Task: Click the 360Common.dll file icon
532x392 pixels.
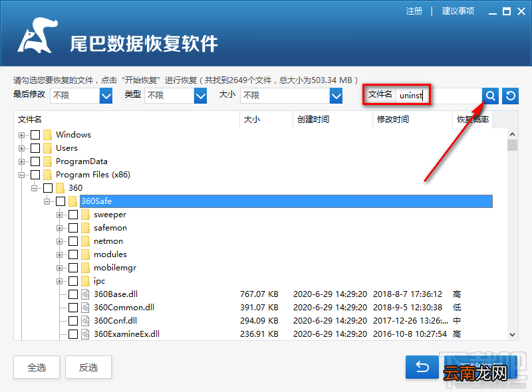Action: coord(86,308)
